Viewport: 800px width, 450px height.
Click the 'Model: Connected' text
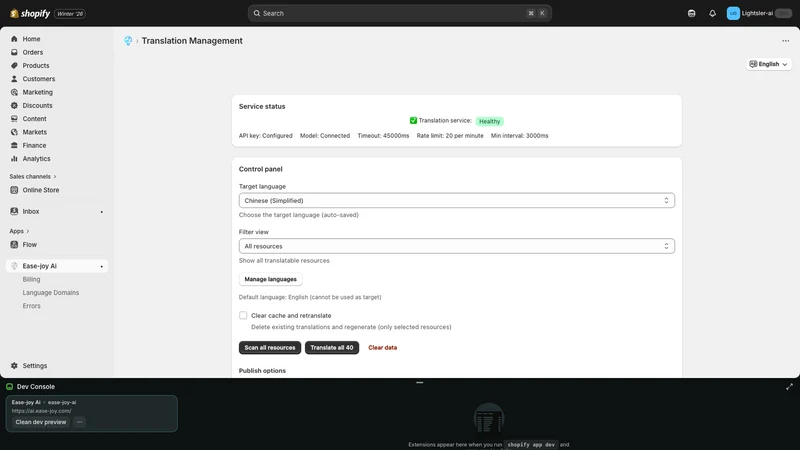click(x=325, y=136)
